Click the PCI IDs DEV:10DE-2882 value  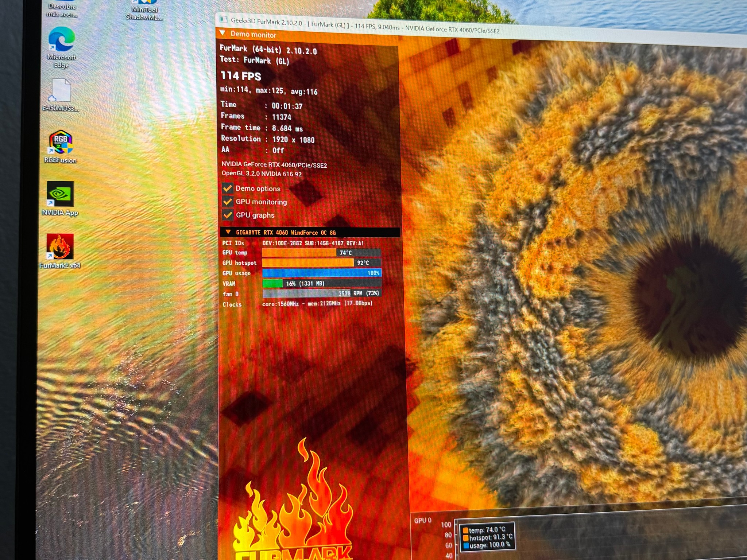[313, 243]
